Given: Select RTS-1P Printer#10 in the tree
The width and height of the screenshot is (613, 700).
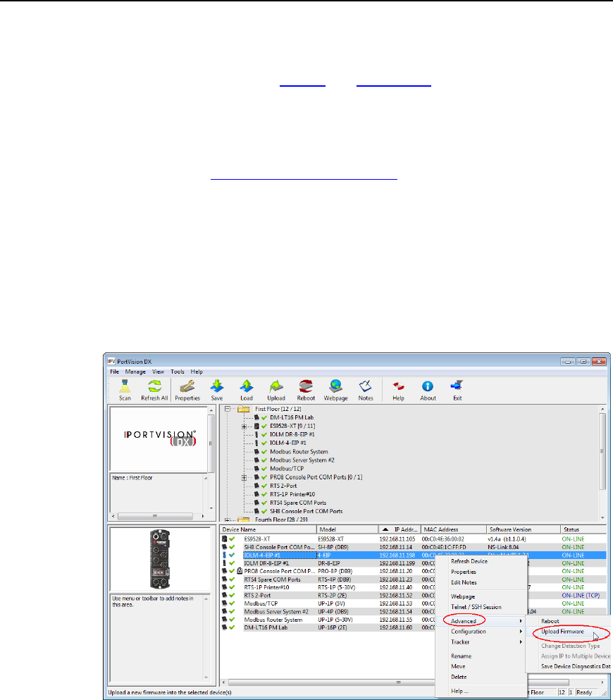Looking at the screenshot, I should click(292, 494).
